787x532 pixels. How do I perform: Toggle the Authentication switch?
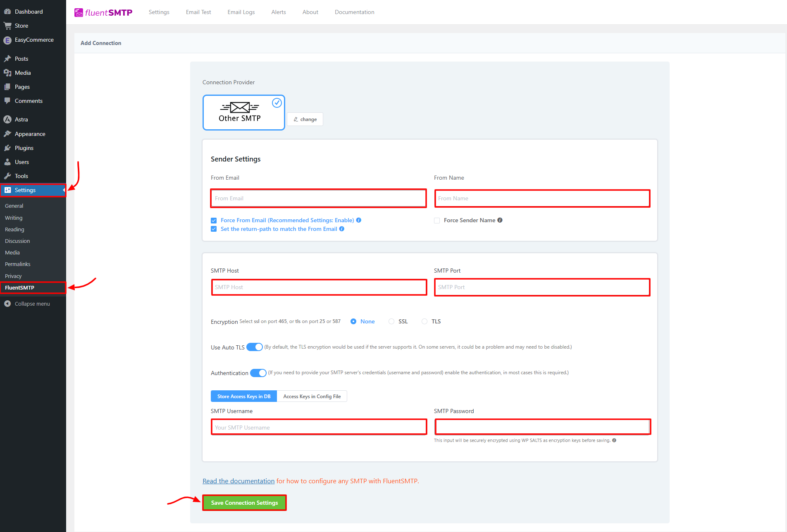coord(258,373)
